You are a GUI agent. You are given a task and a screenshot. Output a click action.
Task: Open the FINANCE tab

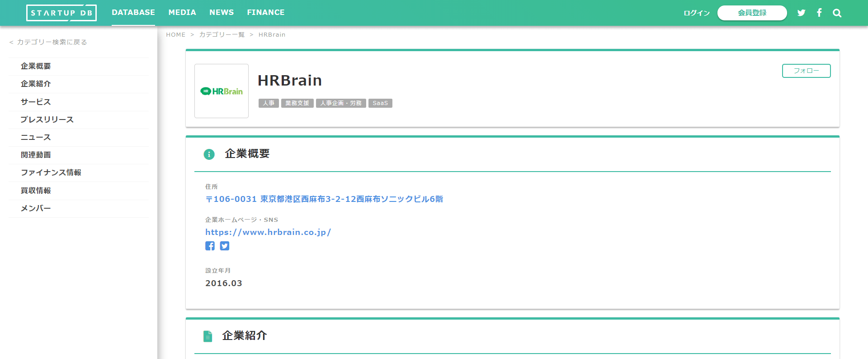point(266,13)
